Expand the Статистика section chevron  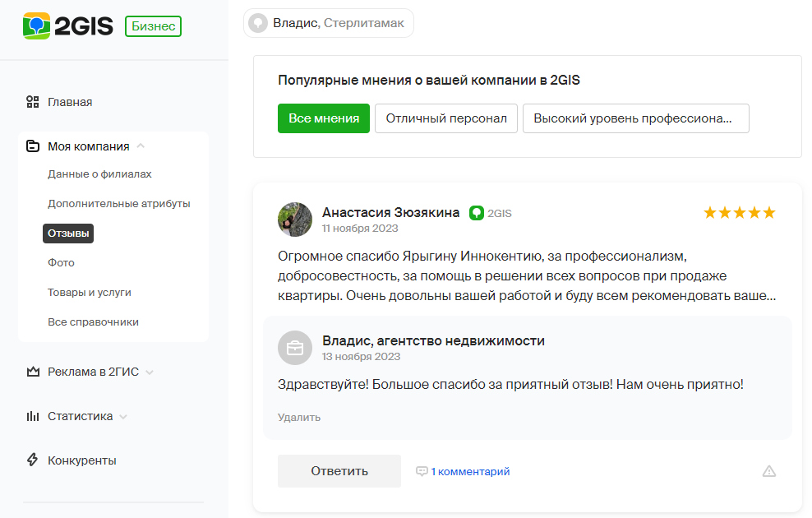click(123, 417)
